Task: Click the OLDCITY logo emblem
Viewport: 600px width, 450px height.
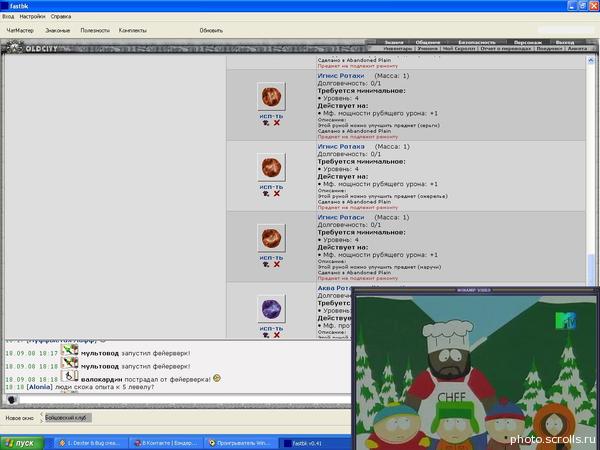Action: [x=15, y=47]
